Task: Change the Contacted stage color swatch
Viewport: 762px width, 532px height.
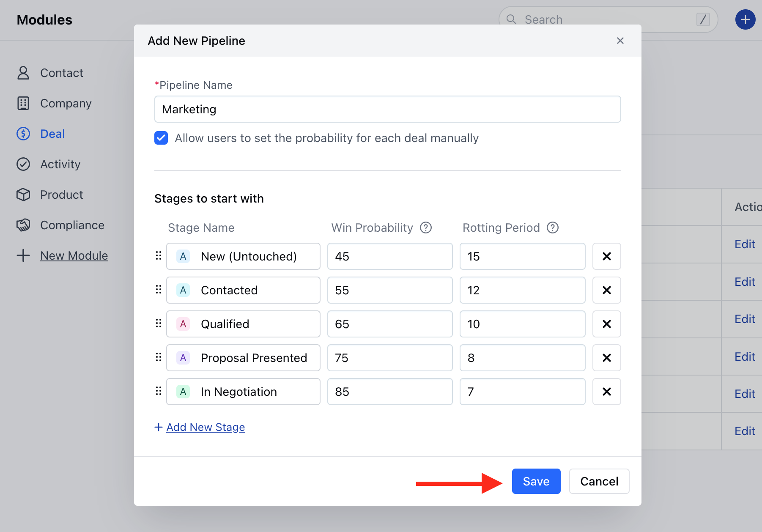Action: coord(183,290)
